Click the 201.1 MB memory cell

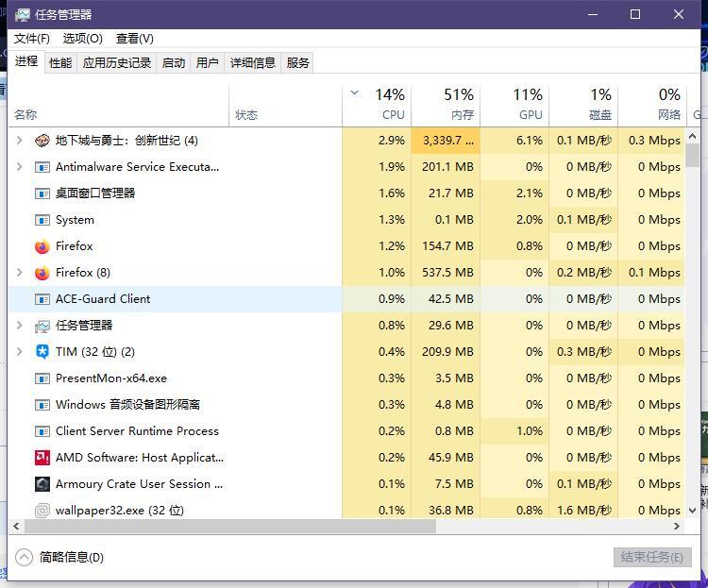446,167
